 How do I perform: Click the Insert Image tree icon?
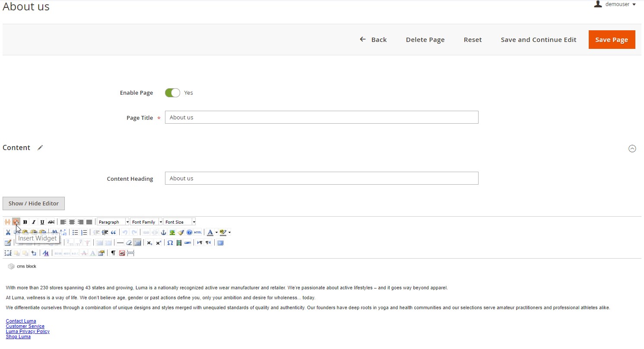[172, 232]
